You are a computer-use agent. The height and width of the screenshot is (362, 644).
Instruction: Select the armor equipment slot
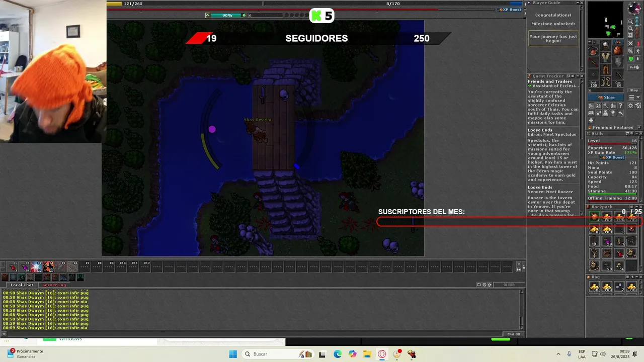(605, 57)
